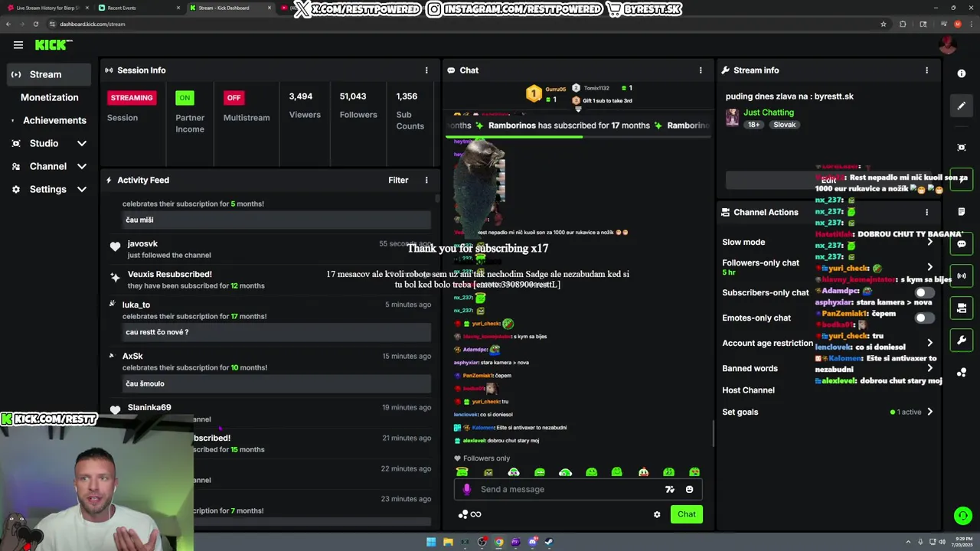Click the Activity Feed scrollbar

click(x=437, y=198)
